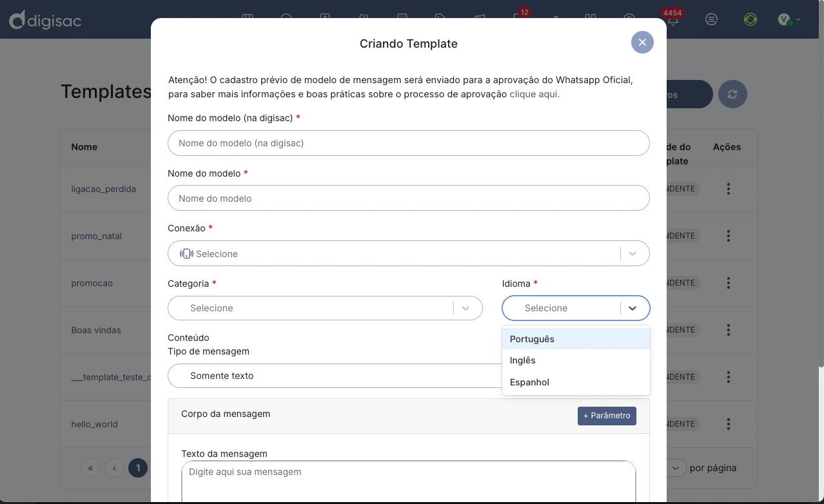The image size is (824, 504).
Task: Open actions menu for promo_natal row
Action: point(729,236)
